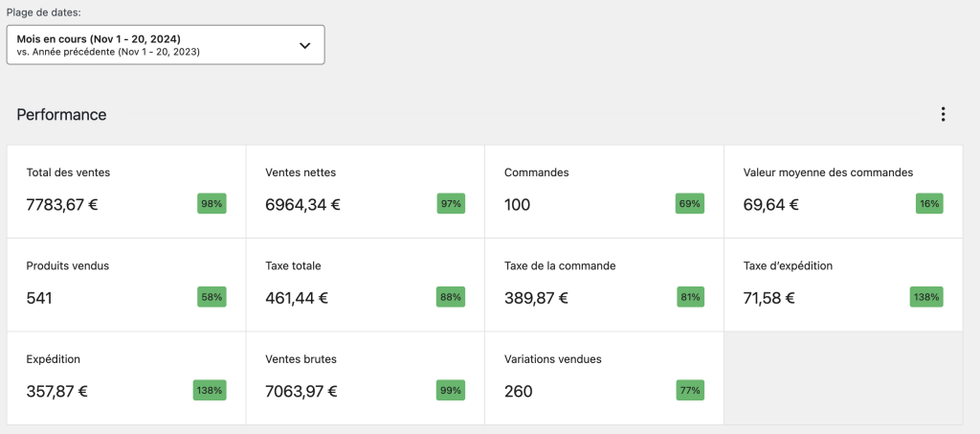Open the Ventes brutes card
The height and width of the screenshot is (434, 980).
click(x=365, y=377)
